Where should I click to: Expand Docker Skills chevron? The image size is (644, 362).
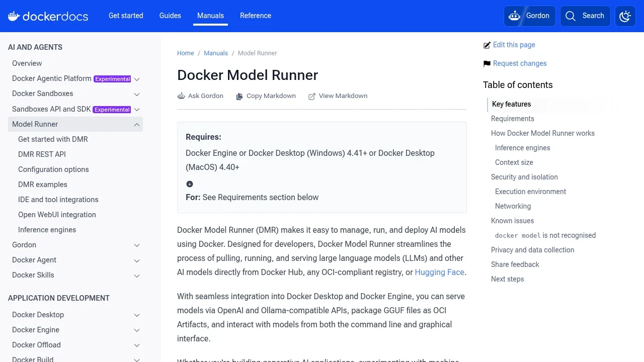137,276
